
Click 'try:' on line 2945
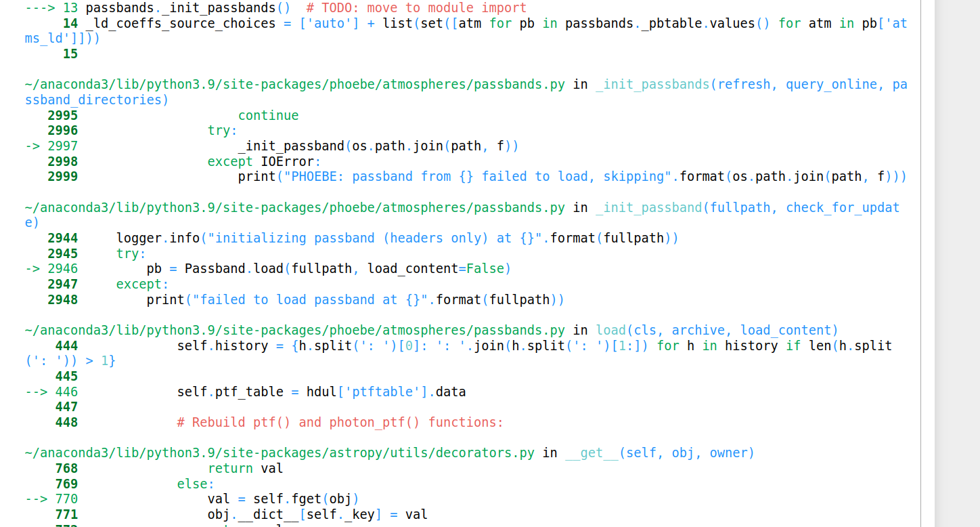point(131,254)
